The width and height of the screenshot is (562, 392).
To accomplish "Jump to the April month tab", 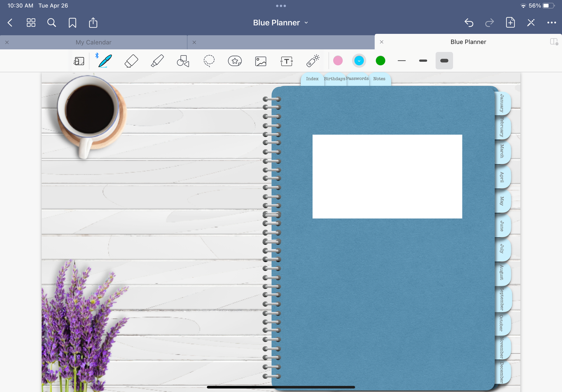I will coord(502,177).
